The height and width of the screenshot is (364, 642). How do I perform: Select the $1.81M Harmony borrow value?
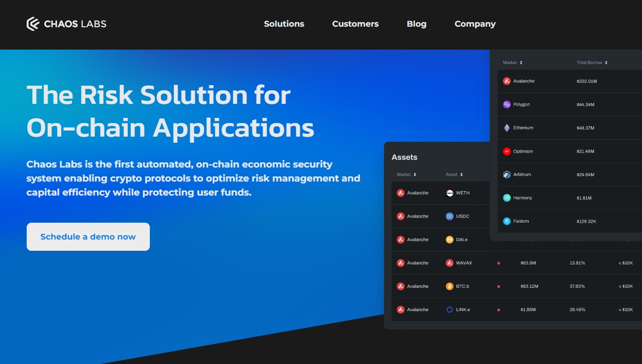tap(584, 198)
